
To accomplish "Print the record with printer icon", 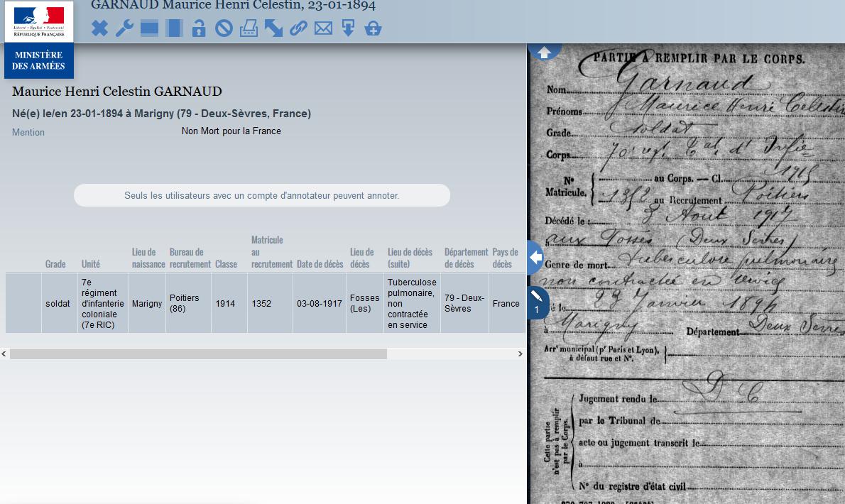I will pyautogui.click(x=249, y=28).
